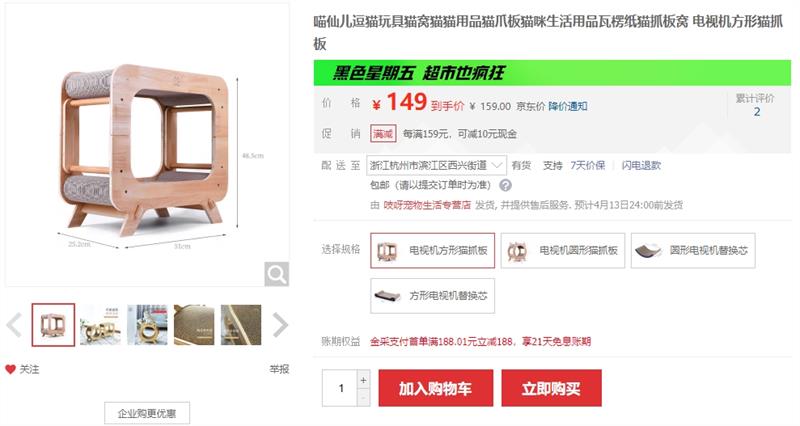Click the 满减 promotion tag
800x426 pixels.
[383, 134]
